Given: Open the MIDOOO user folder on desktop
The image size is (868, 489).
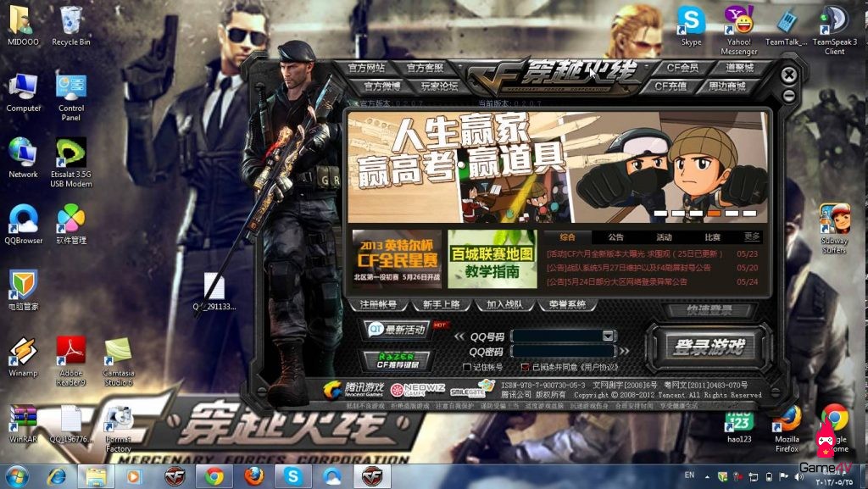Looking at the screenshot, I should pyautogui.click(x=23, y=26).
